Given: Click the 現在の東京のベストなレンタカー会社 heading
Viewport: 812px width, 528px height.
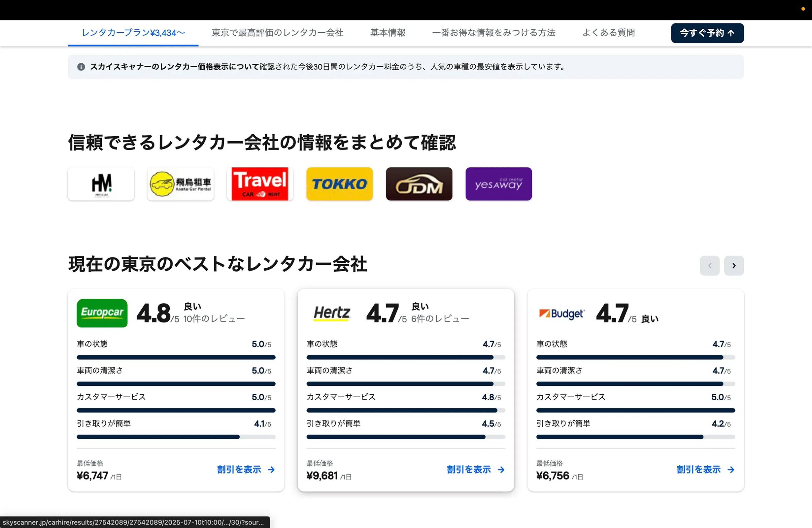Looking at the screenshot, I should [x=218, y=264].
